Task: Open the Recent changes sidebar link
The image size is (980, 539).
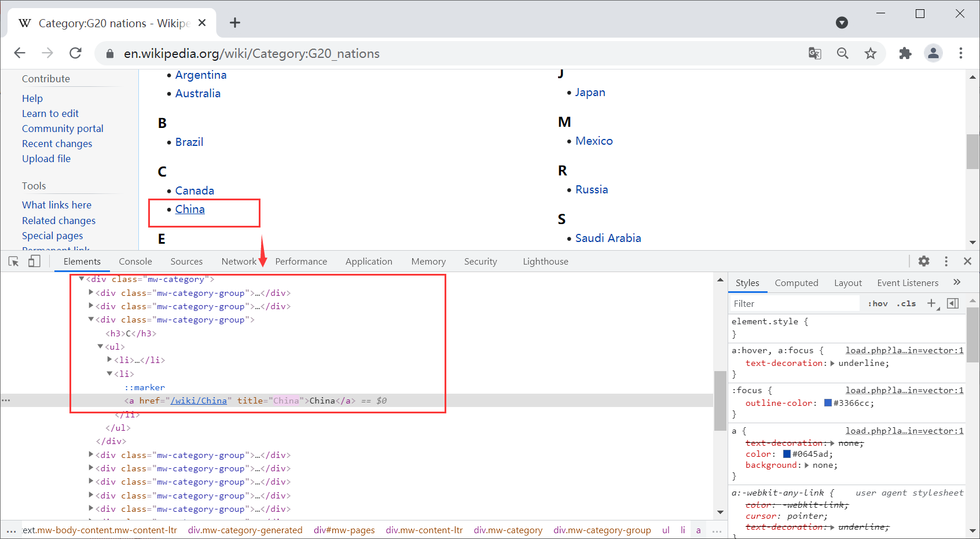Action: (57, 144)
